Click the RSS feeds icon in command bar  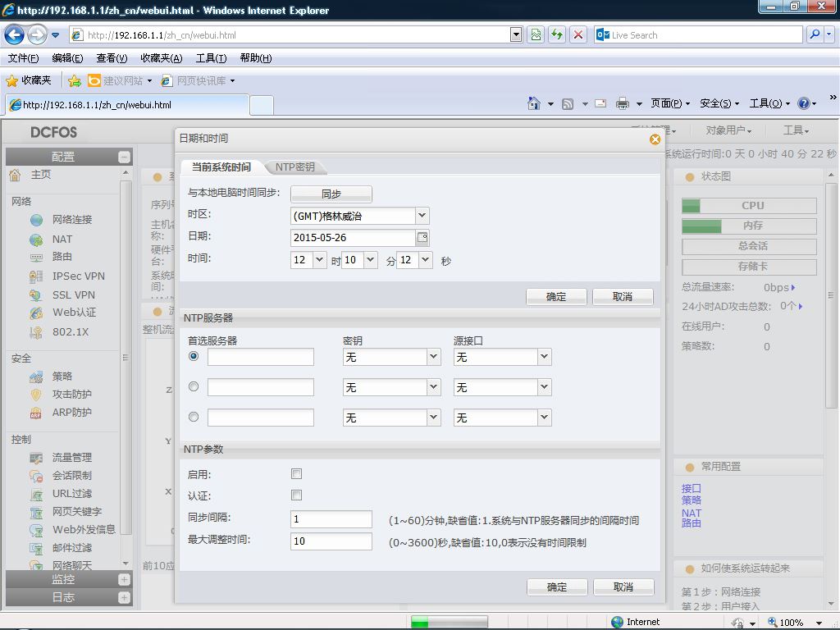coord(568,104)
